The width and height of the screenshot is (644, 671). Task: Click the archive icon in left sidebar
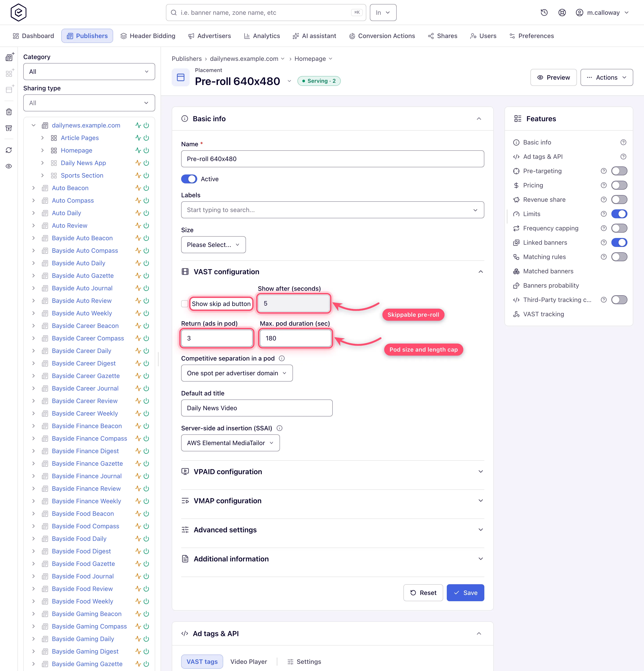9,128
